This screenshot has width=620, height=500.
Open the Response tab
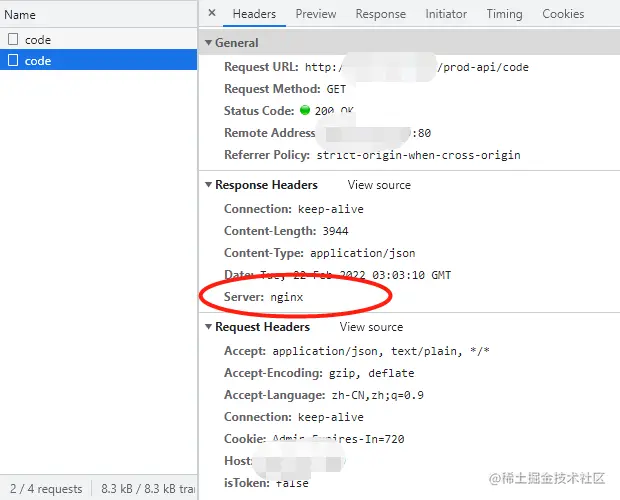coord(380,14)
